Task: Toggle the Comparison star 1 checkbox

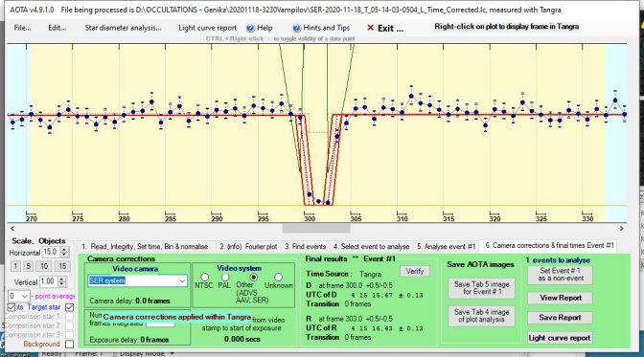Action: 69,317
